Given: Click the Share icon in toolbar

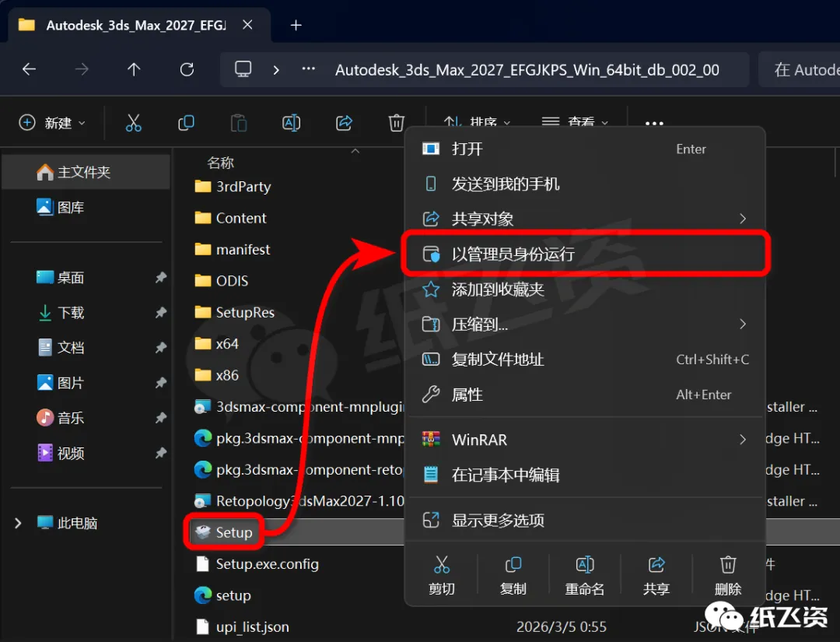Looking at the screenshot, I should [344, 123].
